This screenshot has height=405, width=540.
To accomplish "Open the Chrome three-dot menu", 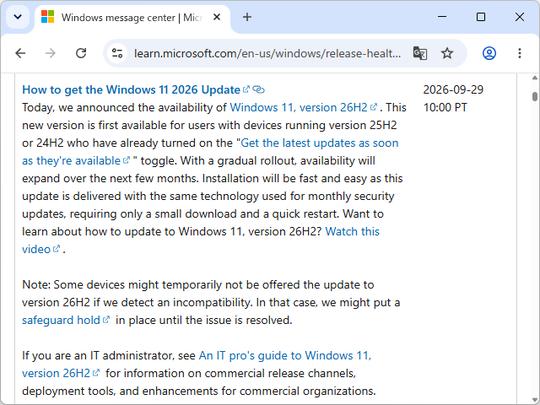I will tap(519, 53).
